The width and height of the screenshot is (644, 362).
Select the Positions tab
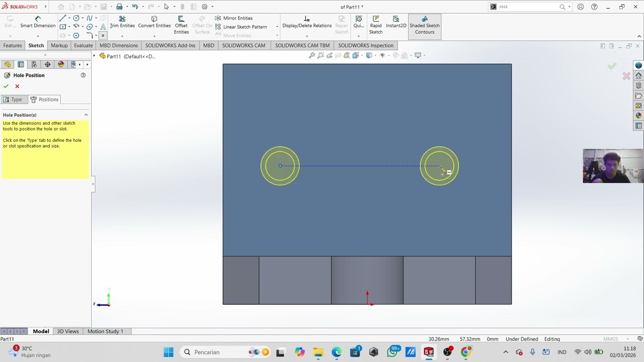pos(44,100)
